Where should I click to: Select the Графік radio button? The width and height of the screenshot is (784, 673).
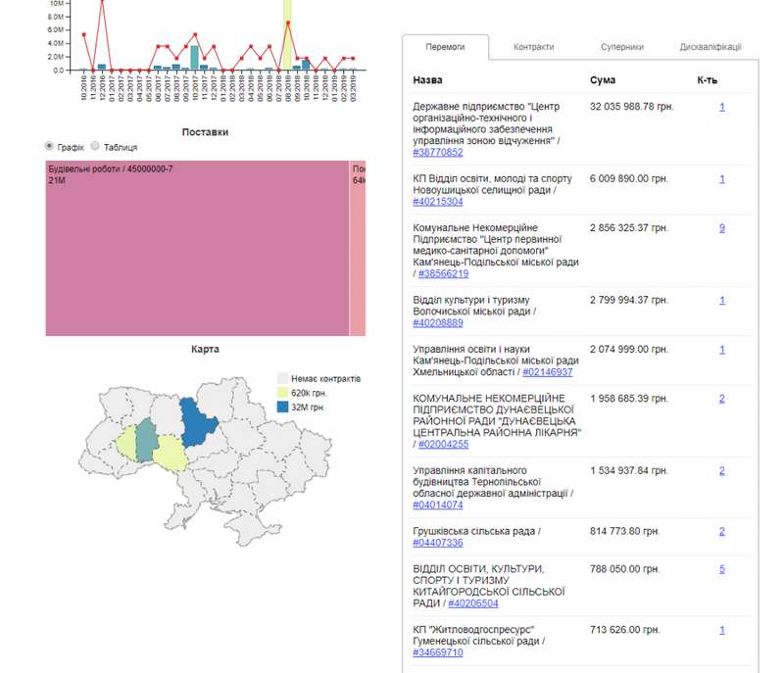coord(50,146)
